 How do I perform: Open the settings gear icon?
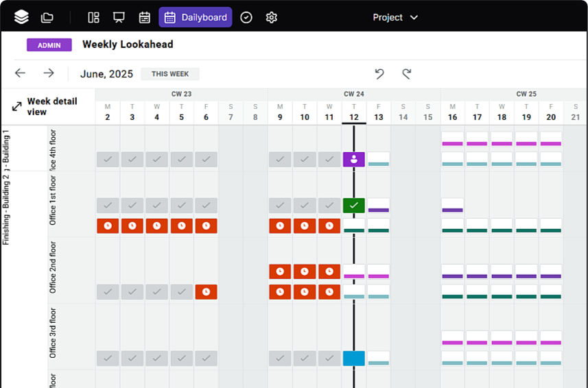(x=271, y=17)
